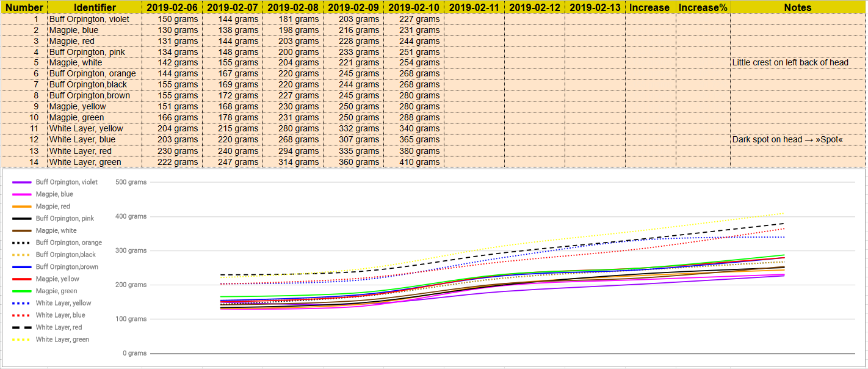Click the note "Little crest on left back of head"
The image size is (868, 369).
tap(791, 63)
